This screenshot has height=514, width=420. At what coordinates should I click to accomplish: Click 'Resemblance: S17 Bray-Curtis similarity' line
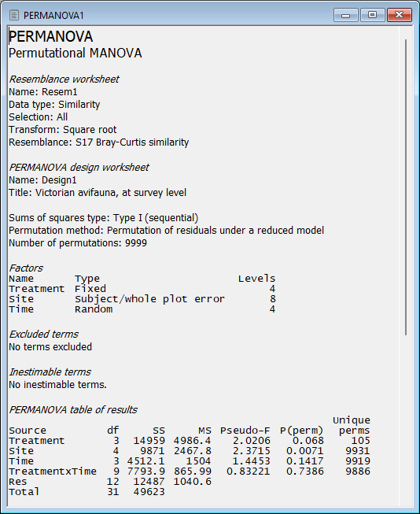[x=98, y=142]
